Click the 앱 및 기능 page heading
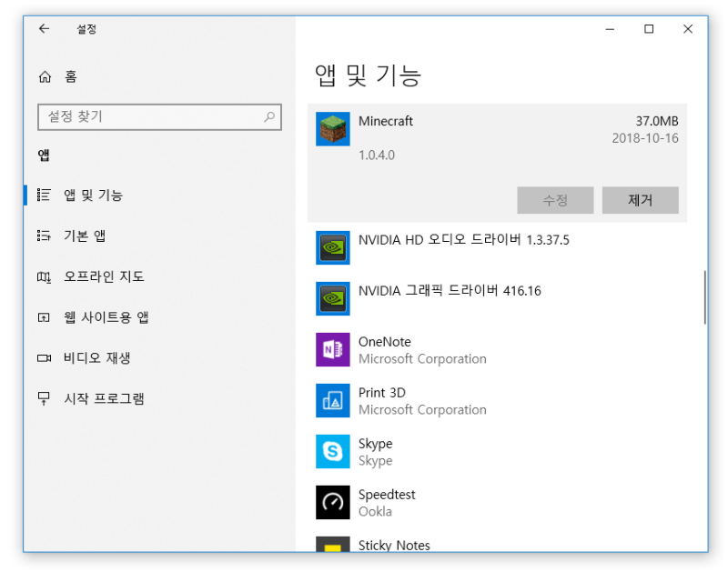The width and height of the screenshot is (728, 572). (368, 75)
